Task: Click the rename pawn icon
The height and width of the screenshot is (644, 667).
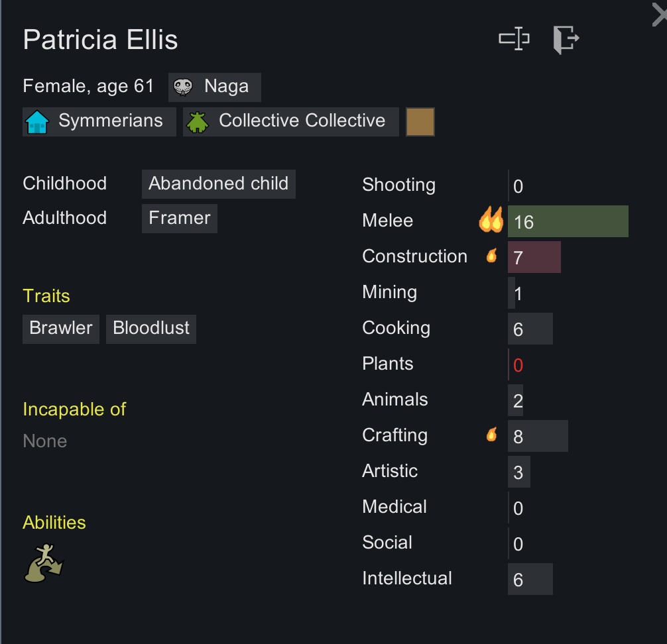Action: coord(514,38)
